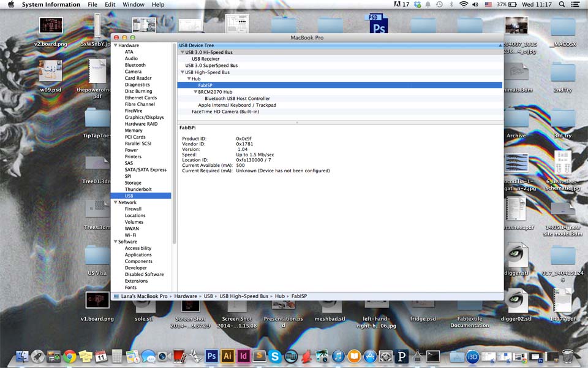Image resolution: width=588 pixels, height=368 pixels.
Task: Open the File menu
Action: pyautogui.click(x=92, y=4)
